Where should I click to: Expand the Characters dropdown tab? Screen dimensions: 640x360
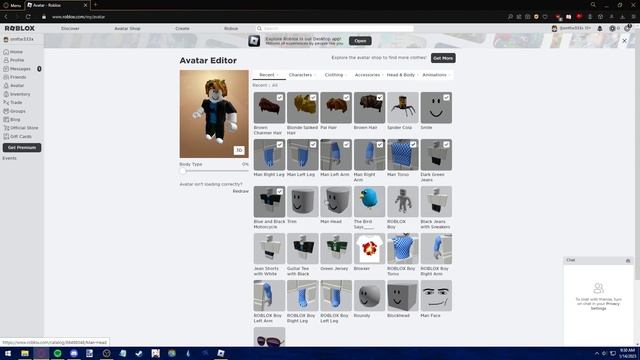pyautogui.click(x=302, y=75)
